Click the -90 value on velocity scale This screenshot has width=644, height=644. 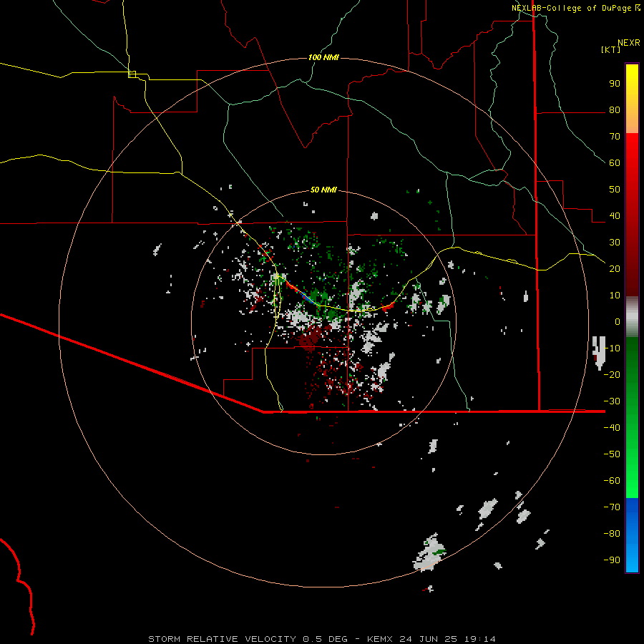612,560
